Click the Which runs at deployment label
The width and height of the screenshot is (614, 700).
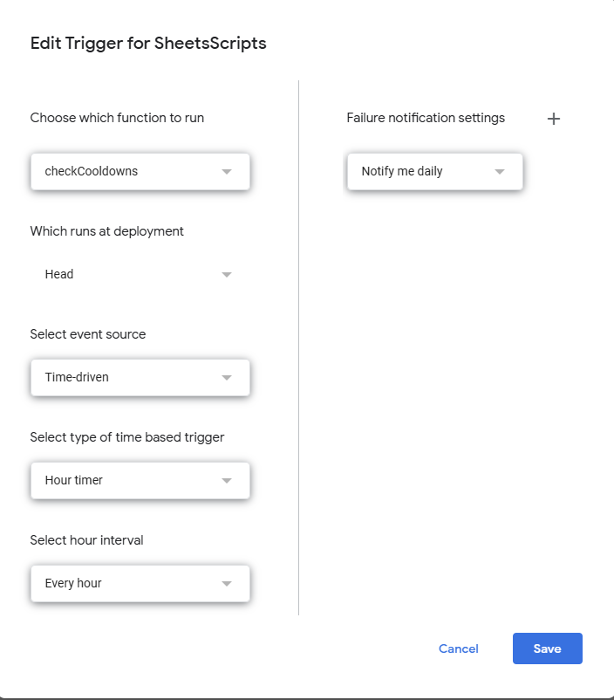pyautogui.click(x=107, y=231)
